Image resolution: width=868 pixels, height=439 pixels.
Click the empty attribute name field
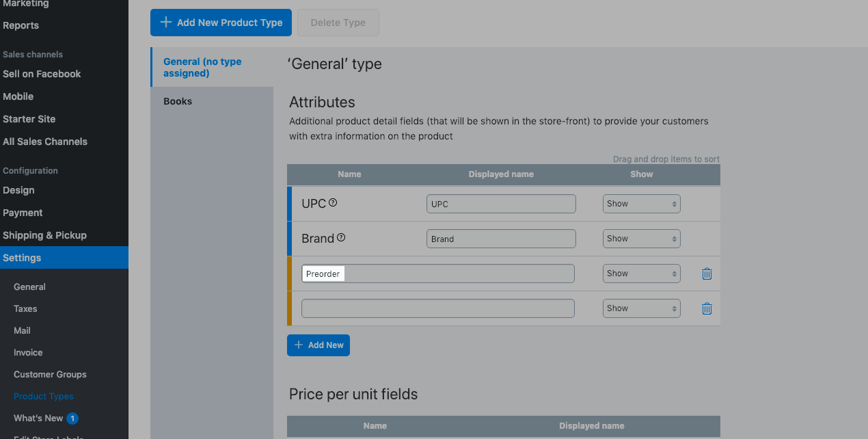pyautogui.click(x=437, y=308)
